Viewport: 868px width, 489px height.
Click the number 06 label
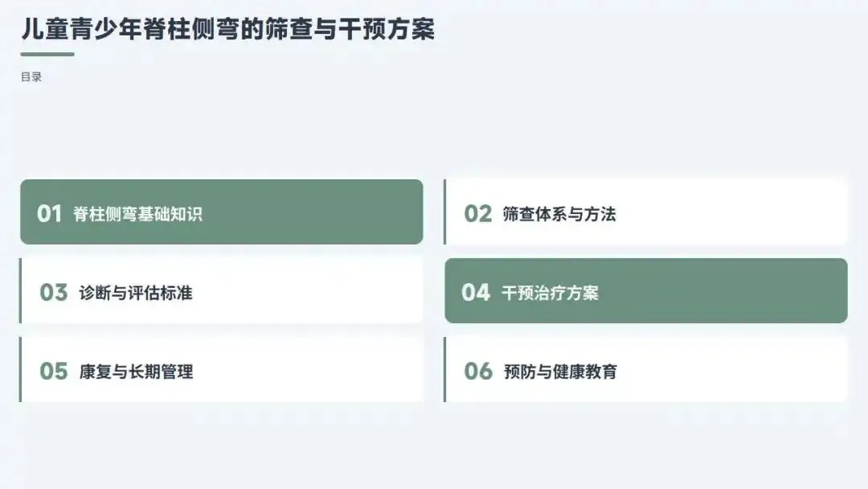coord(477,371)
